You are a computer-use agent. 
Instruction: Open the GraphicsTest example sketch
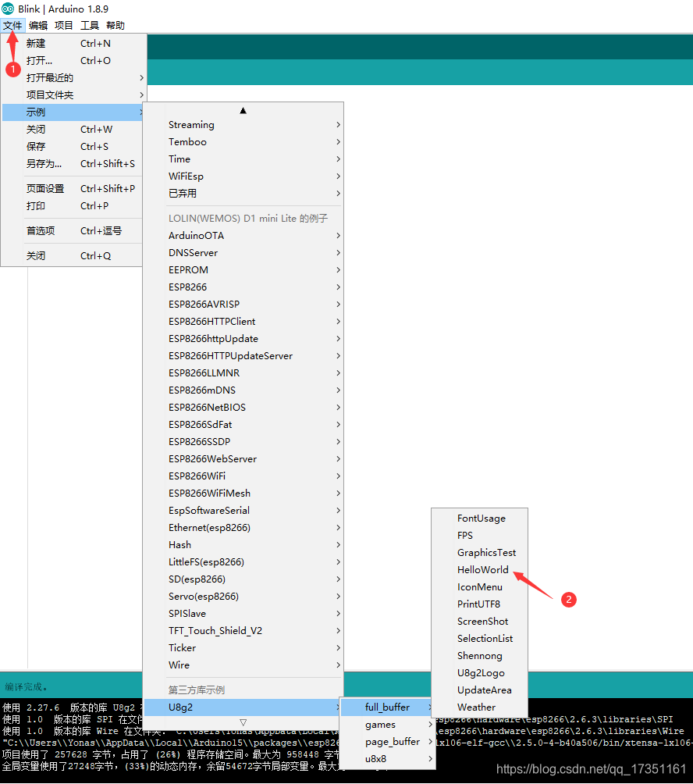[480, 553]
